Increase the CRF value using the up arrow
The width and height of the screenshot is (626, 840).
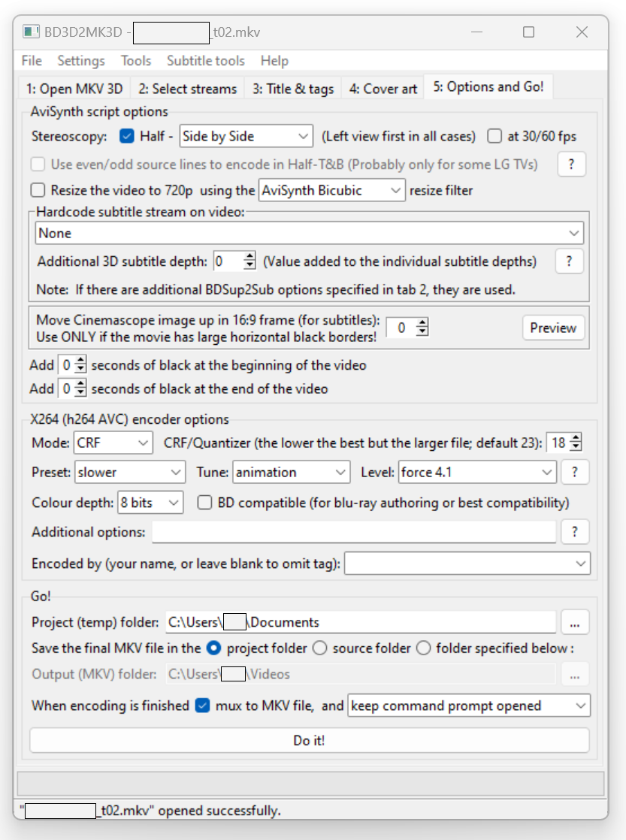pos(577,438)
